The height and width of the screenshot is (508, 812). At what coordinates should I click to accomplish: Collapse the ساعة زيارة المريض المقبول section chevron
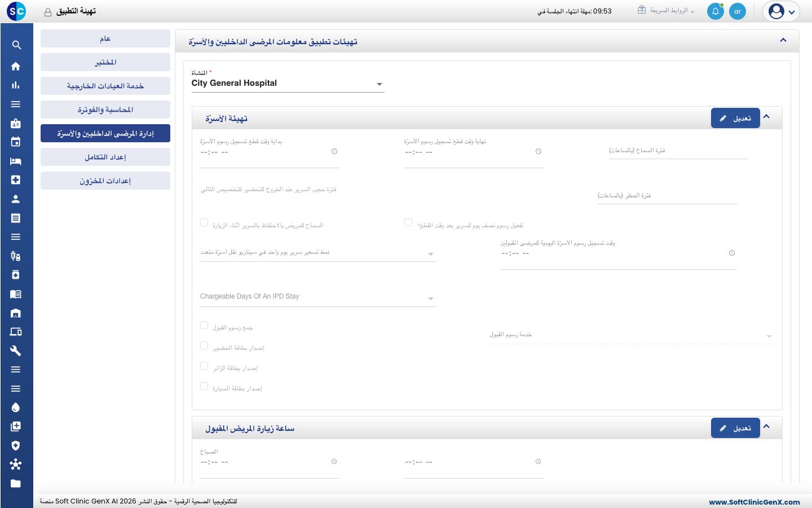tap(766, 427)
